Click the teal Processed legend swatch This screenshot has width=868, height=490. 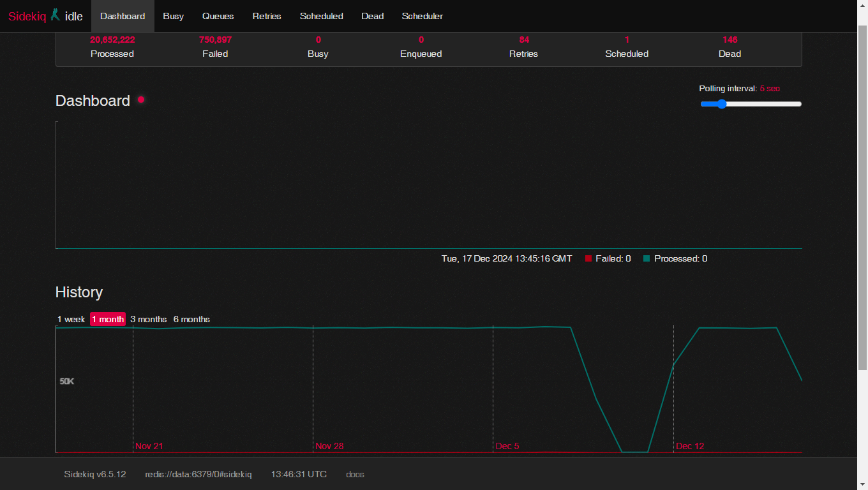pos(647,258)
